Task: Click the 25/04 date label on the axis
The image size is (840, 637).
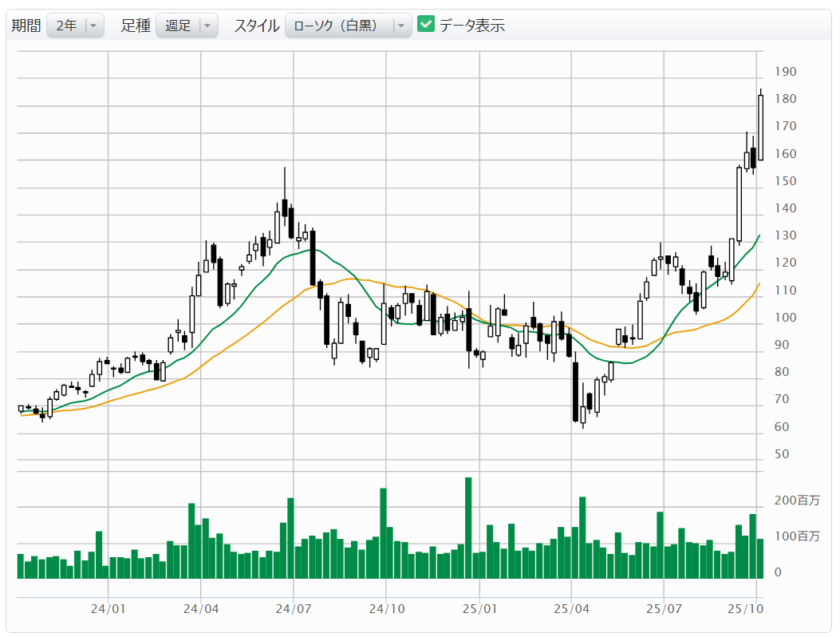Action: pyautogui.click(x=571, y=608)
